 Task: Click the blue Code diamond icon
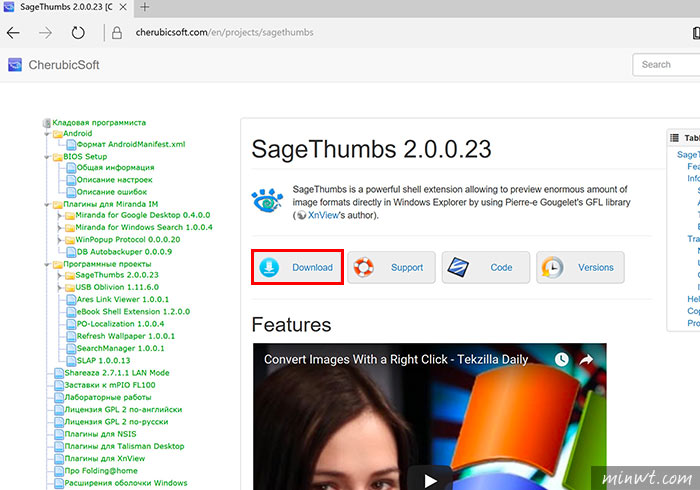[x=458, y=267]
